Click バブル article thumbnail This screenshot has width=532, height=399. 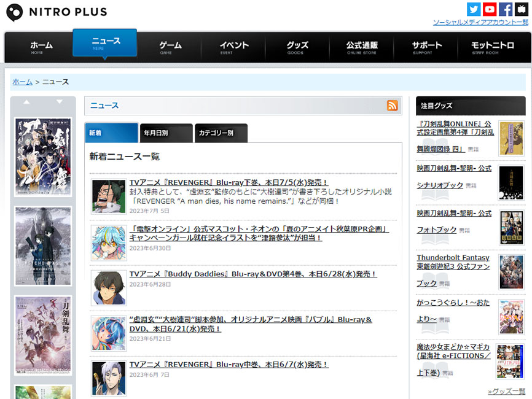(x=109, y=333)
